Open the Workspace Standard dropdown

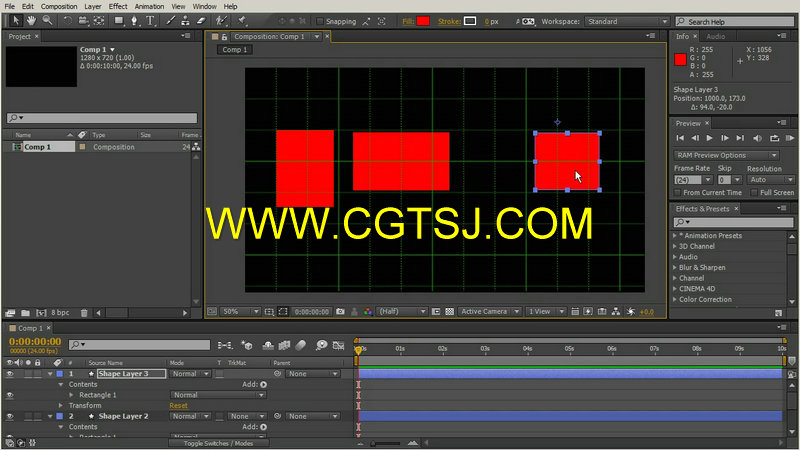tap(627, 21)
